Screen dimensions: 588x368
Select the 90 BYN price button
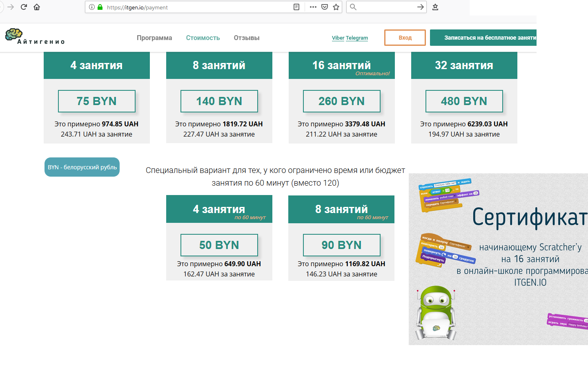(x=342, y=245)
